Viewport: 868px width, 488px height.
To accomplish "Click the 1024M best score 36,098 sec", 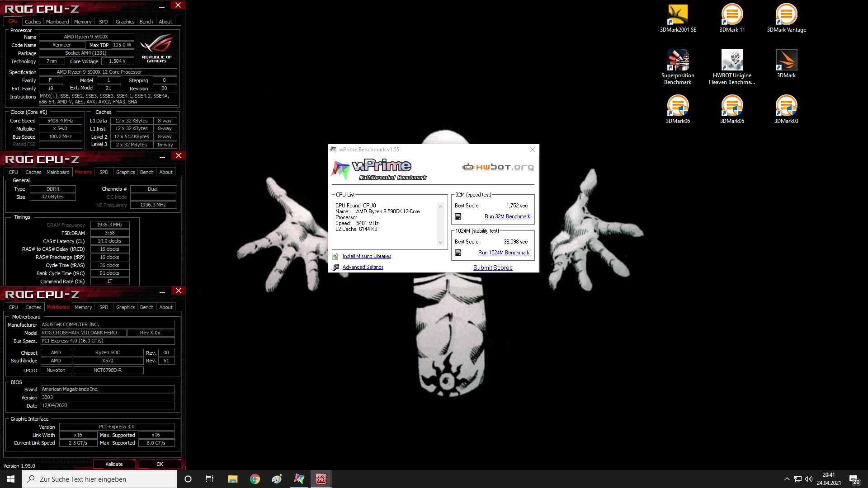I will [515, 242].
